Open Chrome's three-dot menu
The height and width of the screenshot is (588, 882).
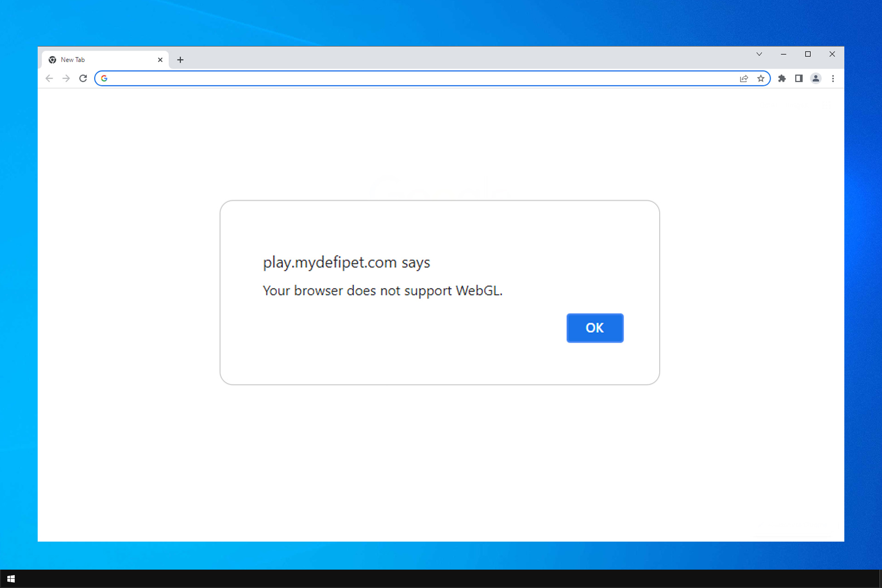point(833,79)
